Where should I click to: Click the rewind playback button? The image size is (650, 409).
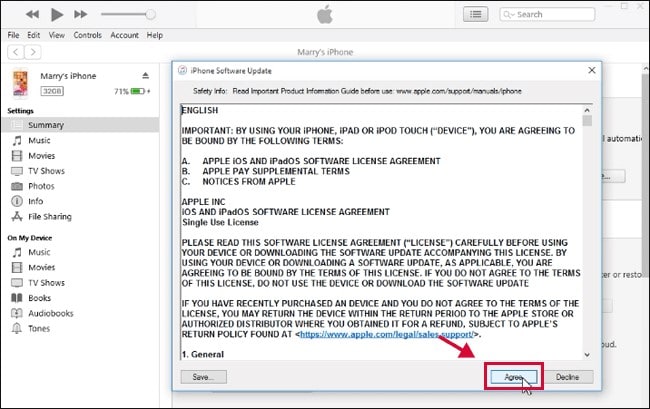[32, 15]
